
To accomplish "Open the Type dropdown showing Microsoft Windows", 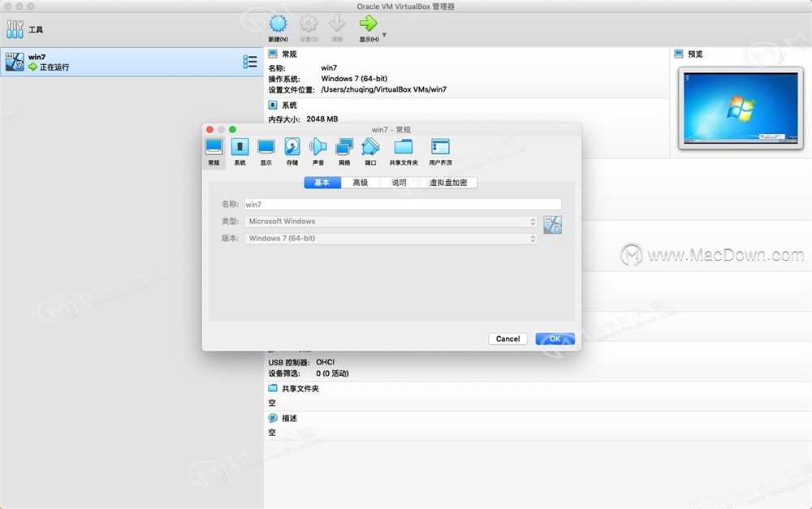I will pyautogui.click(x=391, y=221).
